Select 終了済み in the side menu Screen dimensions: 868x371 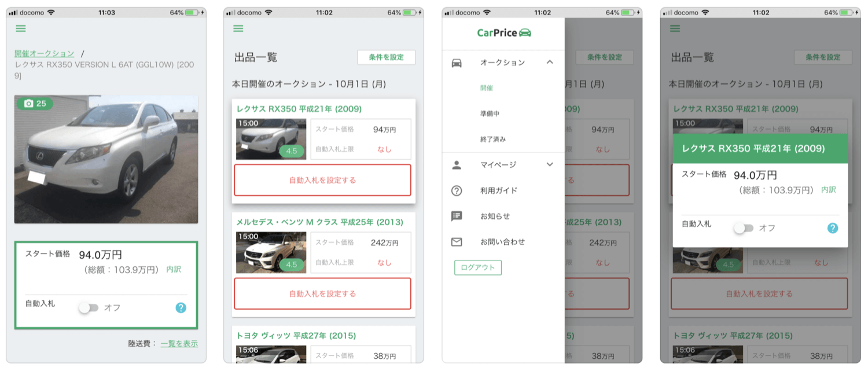pyautogui.click(x=492, y=139)
